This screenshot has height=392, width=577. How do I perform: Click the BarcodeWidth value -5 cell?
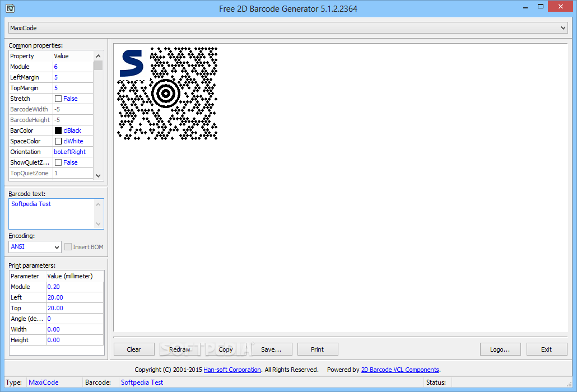pyautogui.click(x=73, y=109)
